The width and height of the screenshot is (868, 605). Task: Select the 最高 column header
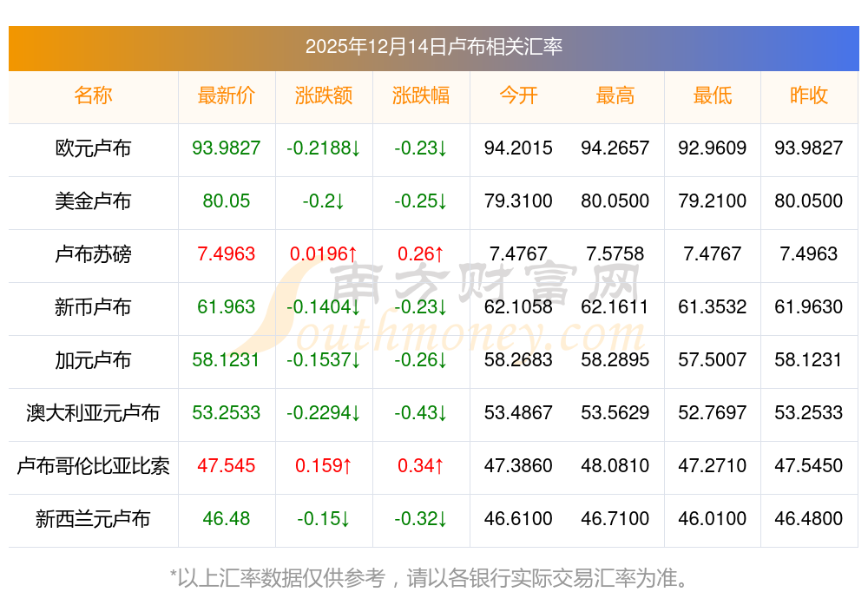tap(615, 95)
